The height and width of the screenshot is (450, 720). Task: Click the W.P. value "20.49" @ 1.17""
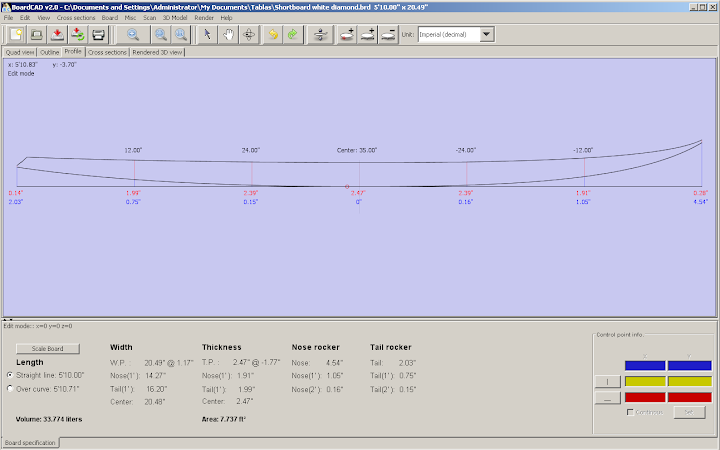pyautogui.click(x=169, y=363)
